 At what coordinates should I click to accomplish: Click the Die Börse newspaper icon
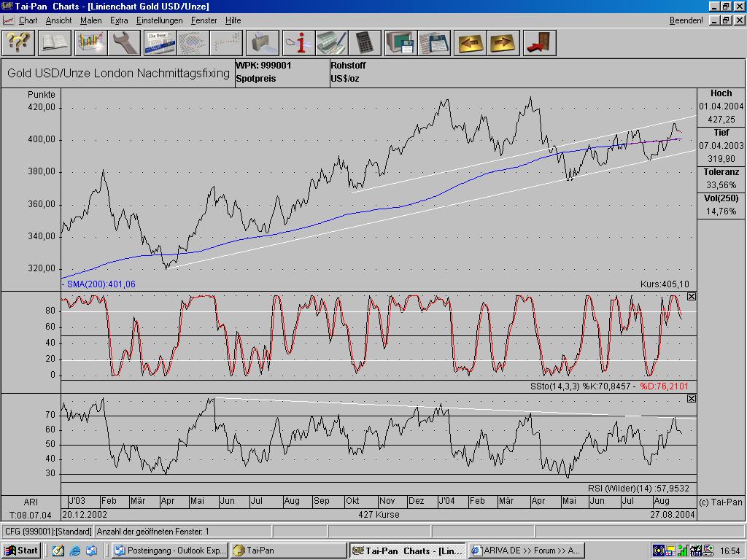tap(160, 43)
